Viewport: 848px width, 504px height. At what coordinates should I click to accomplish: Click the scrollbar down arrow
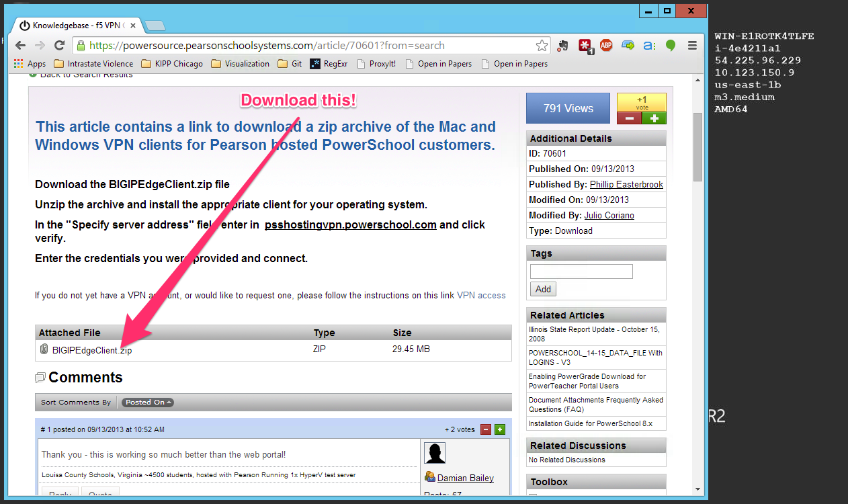click(x=697, y=489)
